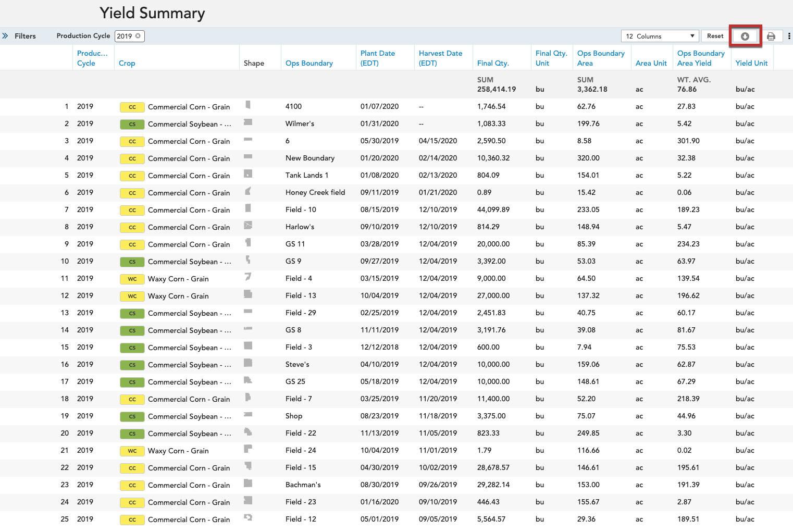This screenshot has width=793, height=532.
Task: Sort by Harvest Date (EDT) header
Action: [x=440, y=58]
